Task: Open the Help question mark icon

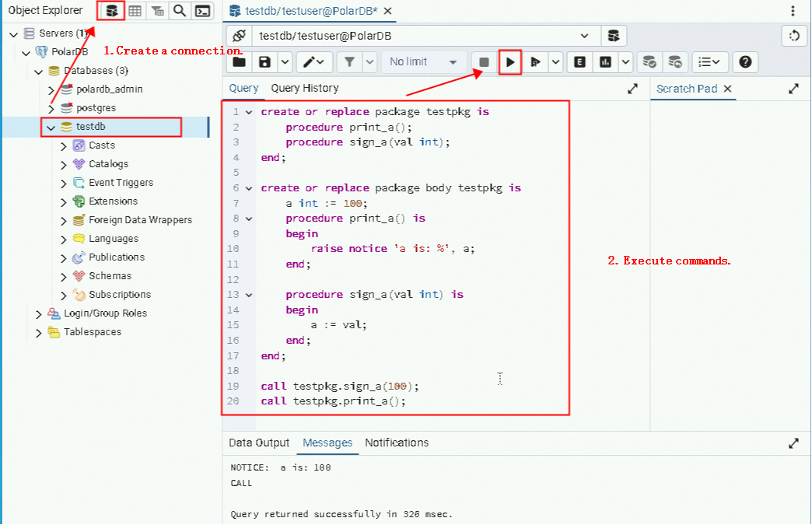Action: coord(745,62)
